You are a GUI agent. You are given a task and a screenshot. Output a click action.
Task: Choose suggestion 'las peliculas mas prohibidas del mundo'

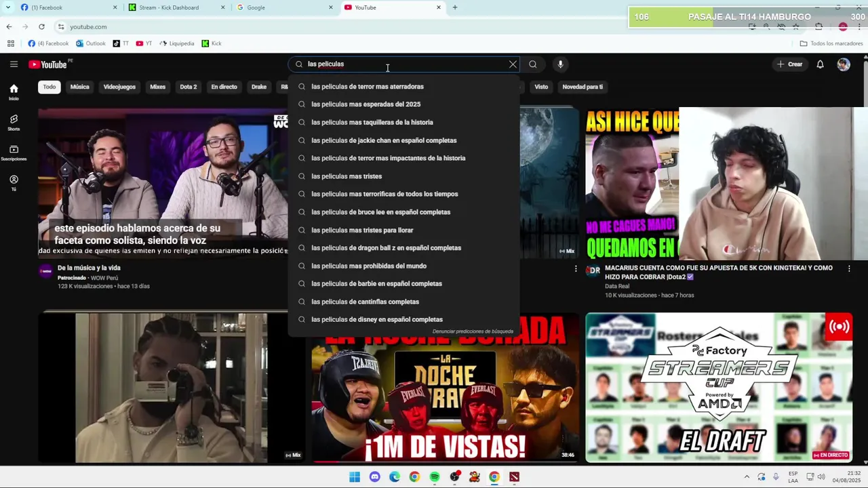[x=404, y=266]
